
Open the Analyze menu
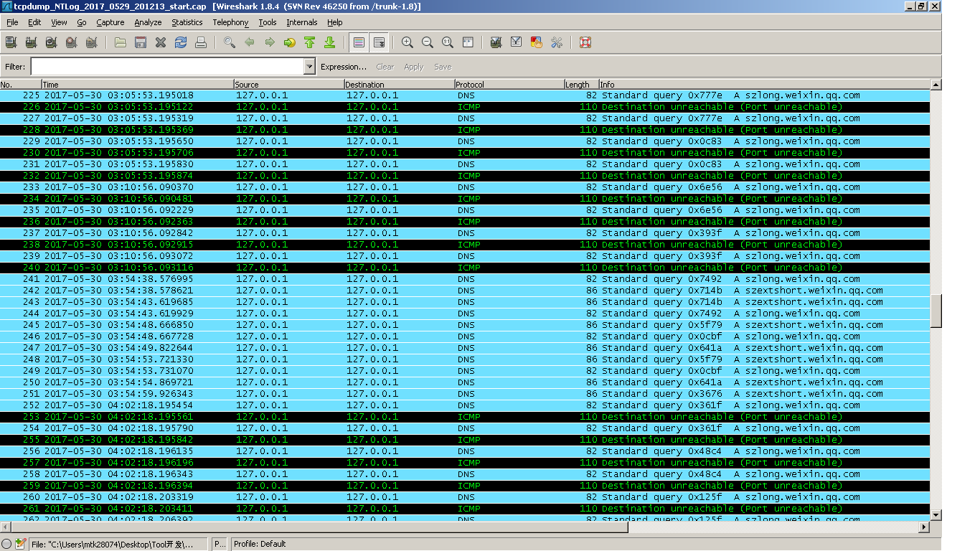148,22
